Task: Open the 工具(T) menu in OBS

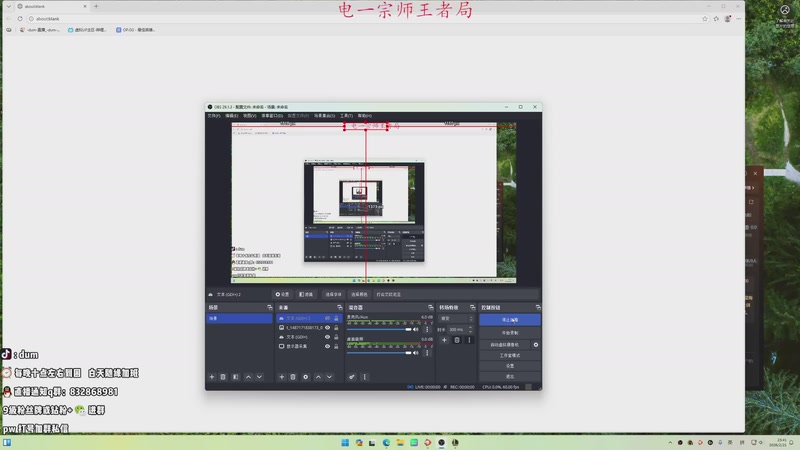Action: (346, 115)
